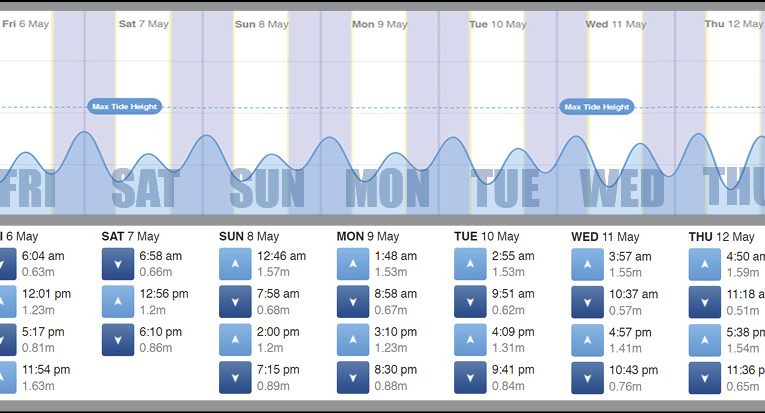The image size is (765, 413).
Task: Select the low tide arrow at Sunday 7:15 pm
Action: pos(235,377)
